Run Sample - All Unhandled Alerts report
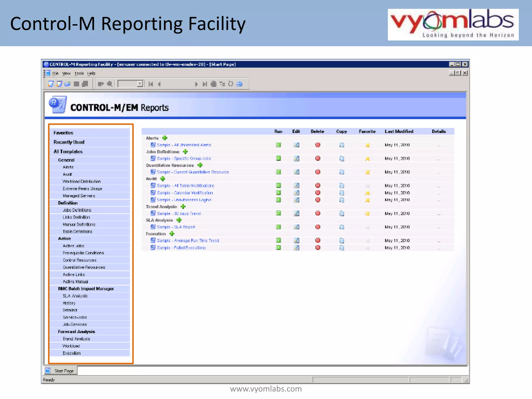The image size is (532, 399). (x=278, y=145)
